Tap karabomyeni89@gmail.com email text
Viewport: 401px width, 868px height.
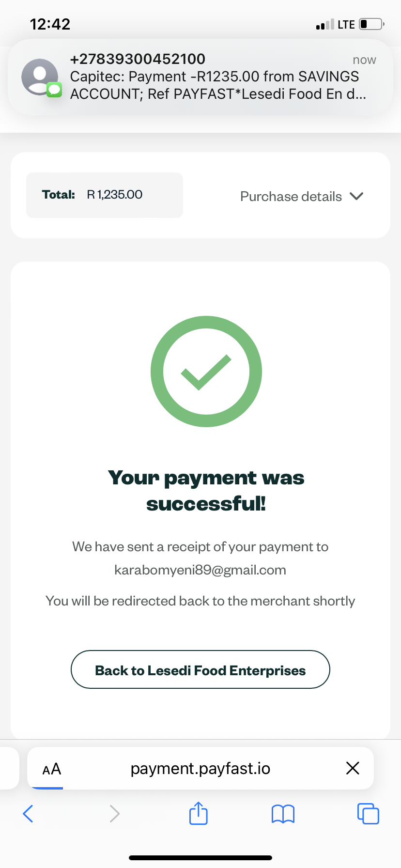tap(200, 570)
